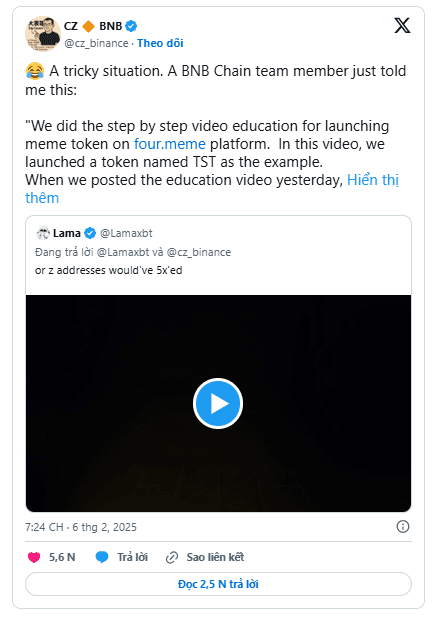Click Lama's verified badge
This screenshot has height=625, width=439.
[91, 233]
